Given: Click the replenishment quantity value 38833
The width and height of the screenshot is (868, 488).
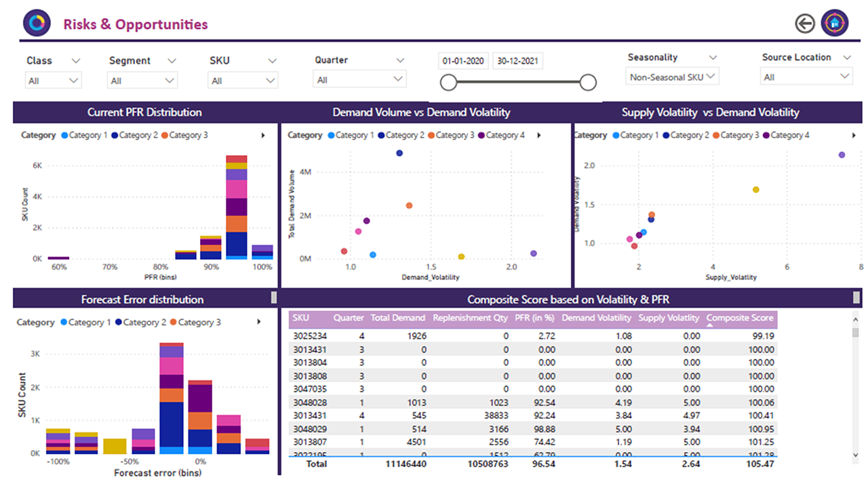Looking at the screenshot, I should 495,415.
